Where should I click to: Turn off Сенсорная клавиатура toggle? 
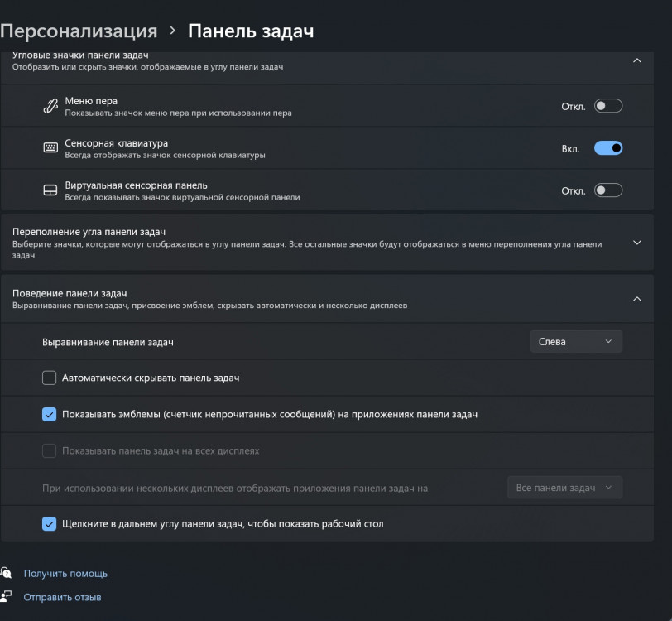click(x=607, y=148)
